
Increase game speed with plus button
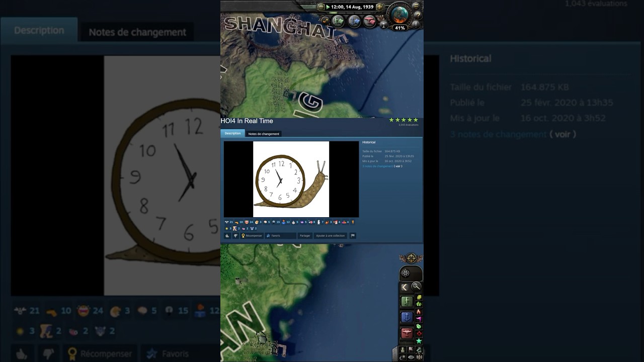pos(379,7)
